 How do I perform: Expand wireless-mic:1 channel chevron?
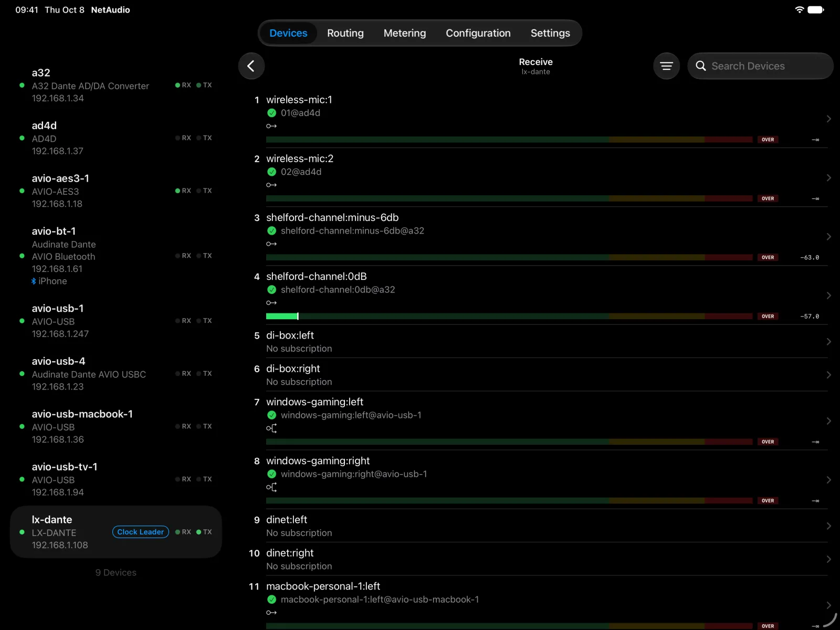point(828,119)
